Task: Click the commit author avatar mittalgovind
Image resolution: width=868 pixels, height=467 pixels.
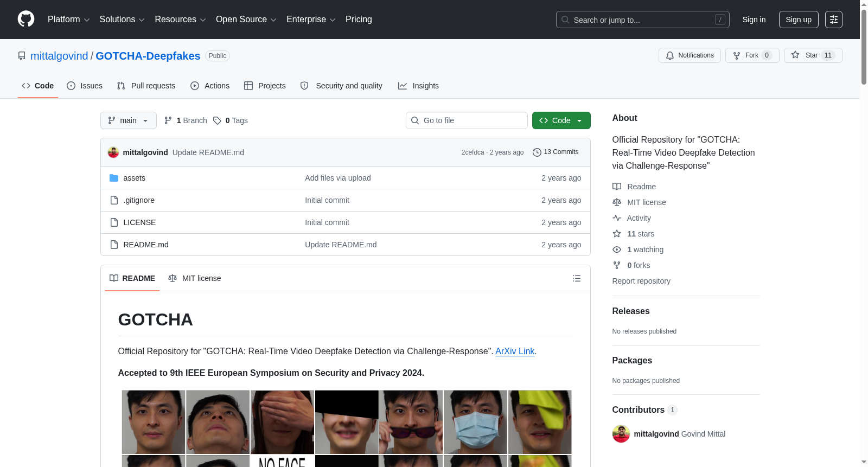Action: (x=113, y=152)
